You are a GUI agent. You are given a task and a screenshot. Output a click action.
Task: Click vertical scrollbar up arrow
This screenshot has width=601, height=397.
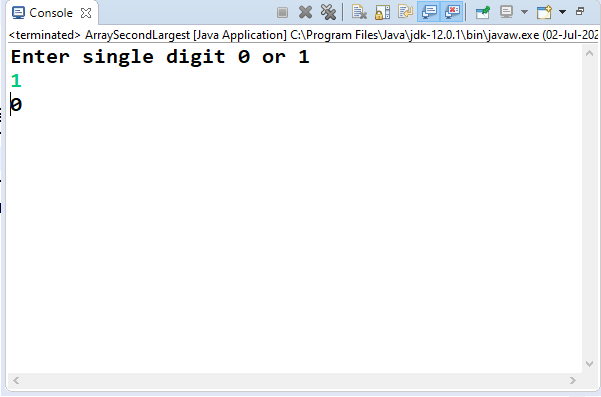pyautogui.click(x=590, y=54)
